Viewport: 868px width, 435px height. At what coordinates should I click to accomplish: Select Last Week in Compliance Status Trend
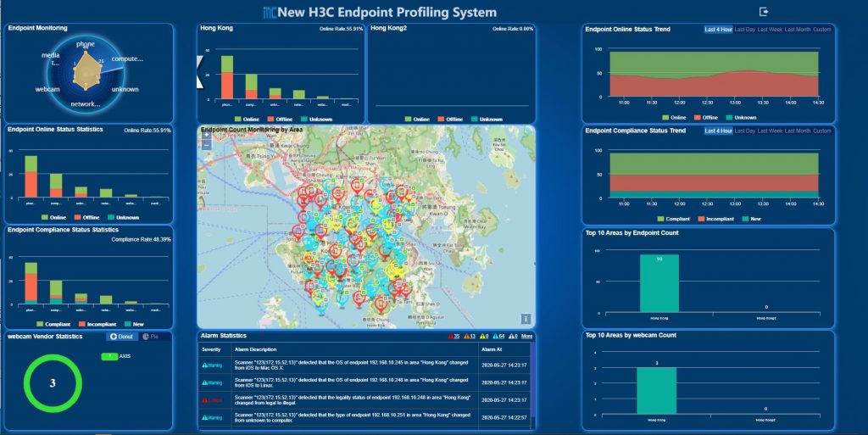click(x=770, y=131)
